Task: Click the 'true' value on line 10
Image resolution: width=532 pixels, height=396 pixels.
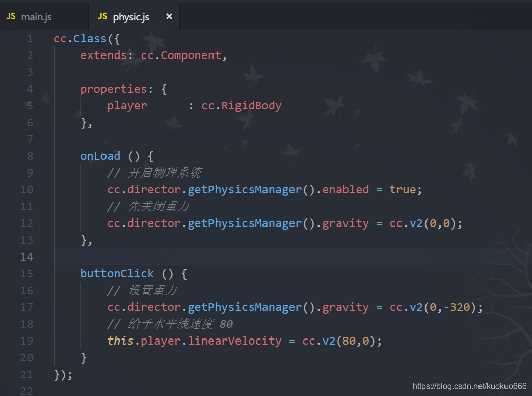Action: [x=403, y=189]
